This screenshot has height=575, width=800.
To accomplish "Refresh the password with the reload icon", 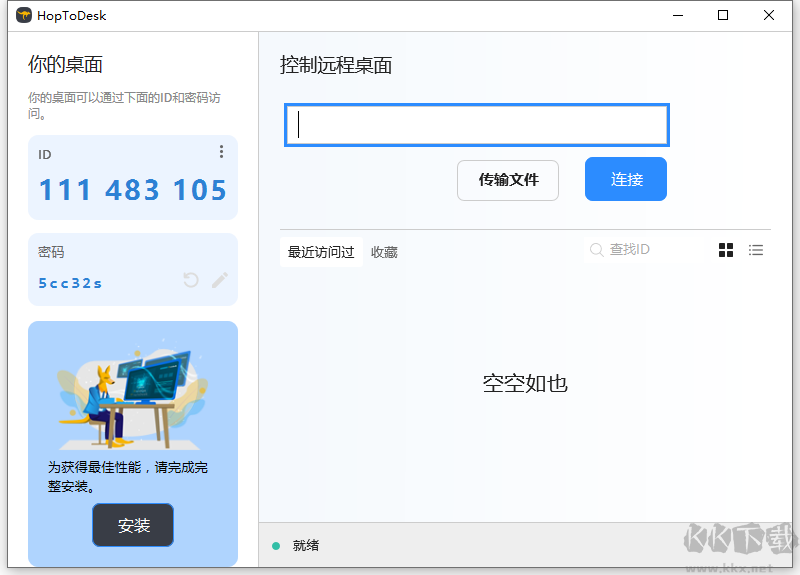I will pos(191,280).
